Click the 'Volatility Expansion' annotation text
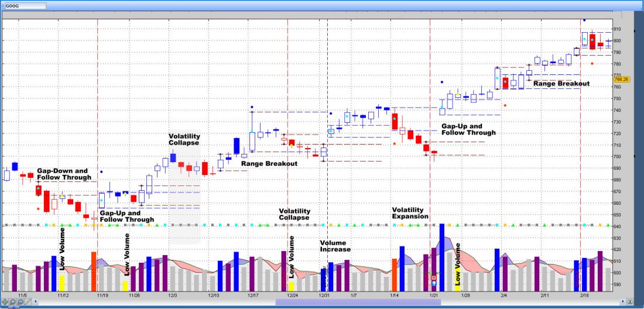The width and height of the screenshot is (644, 309). coord(411,213)
